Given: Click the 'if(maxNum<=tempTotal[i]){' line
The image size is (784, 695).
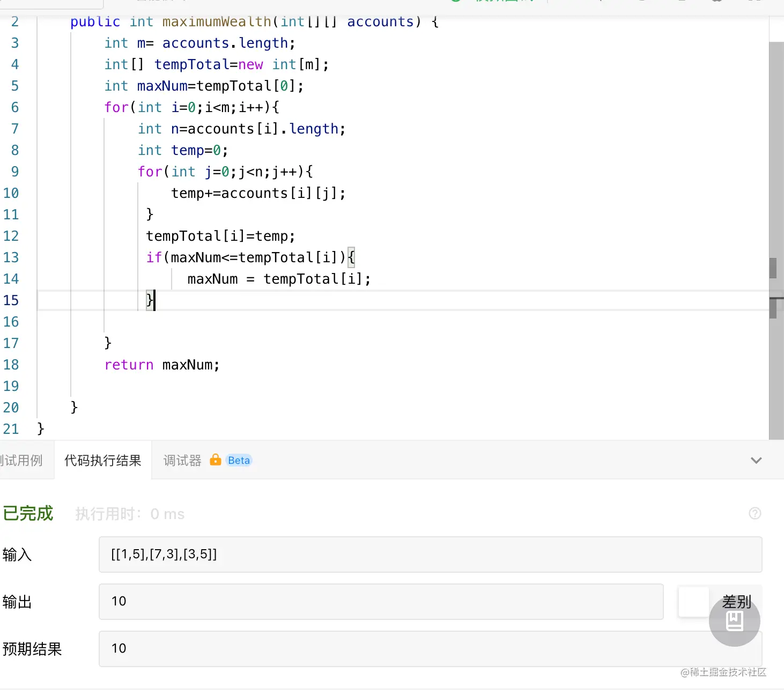Looking at the screenshot, I should click(250, 257).
